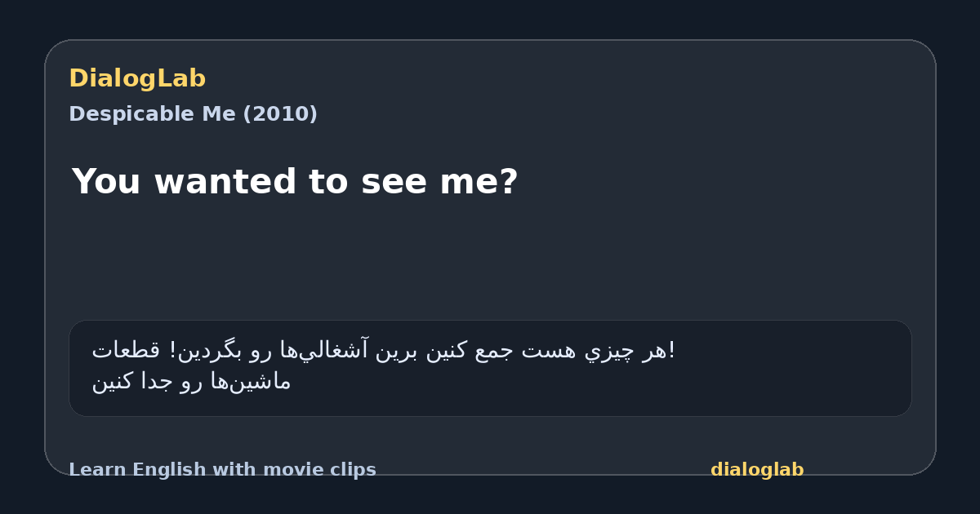Image resolution: width=980 pixels, height=514 pixels.
Task: Select the Persian line "ماشین‌ها رو جدا کنین"
Action: tap(191, 381)
